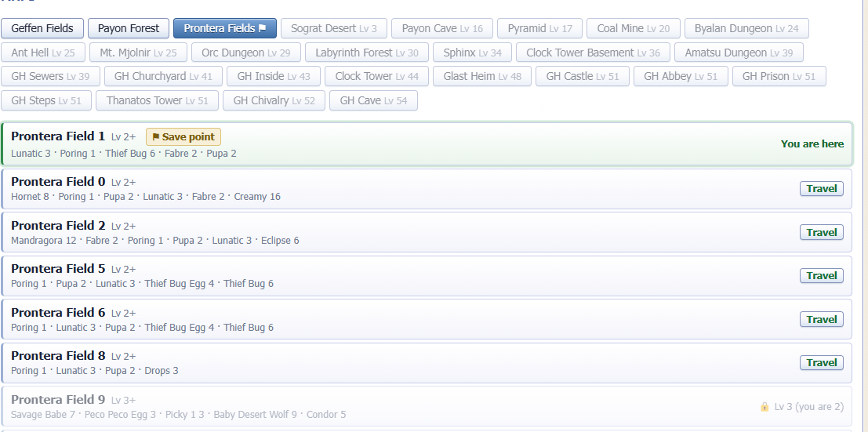Click the Prontera Field 5 title
Screen dimensions: 868x432
(x=58, y=269)
